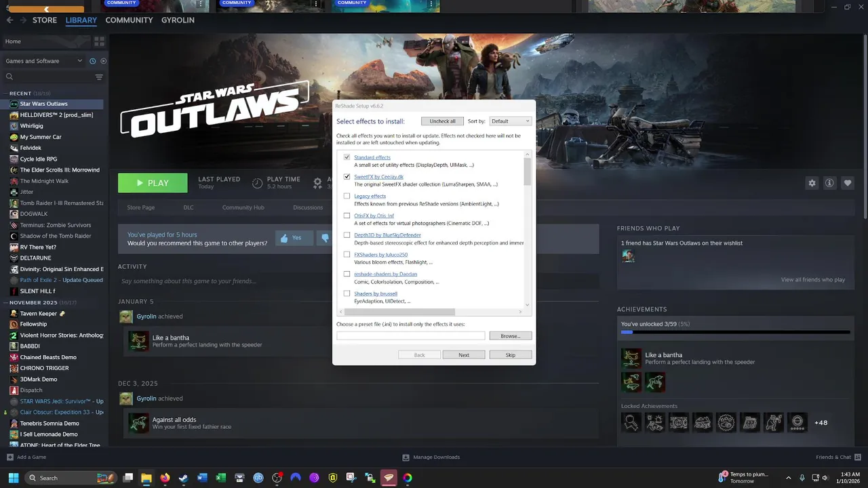Check FXShaders by luluco250 checkbox
The height and width of the screenshot is (488, 868).
click(x=347, y=255)
